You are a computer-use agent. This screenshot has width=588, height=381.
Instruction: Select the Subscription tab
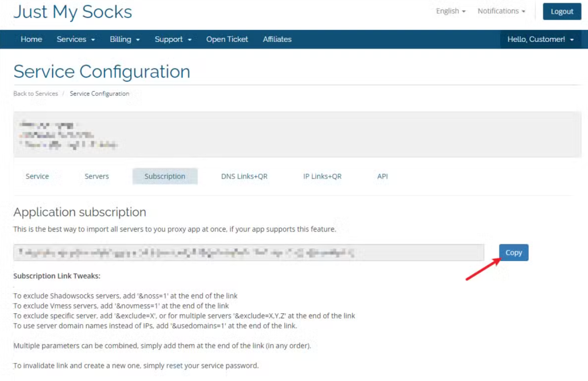coord(165,177)
